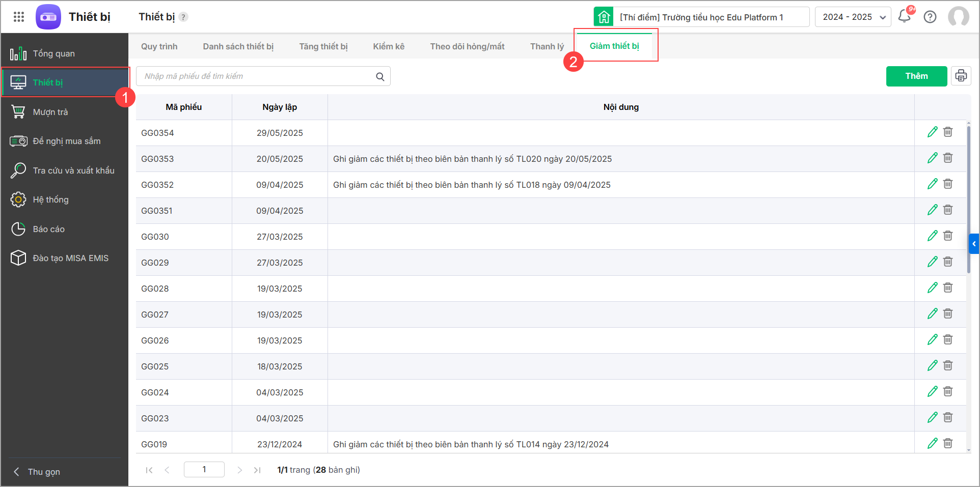Delete voucher GG0353 using trash icon
Image resolution: width=980 pixels, height=487 pixels.
[948, 158]
